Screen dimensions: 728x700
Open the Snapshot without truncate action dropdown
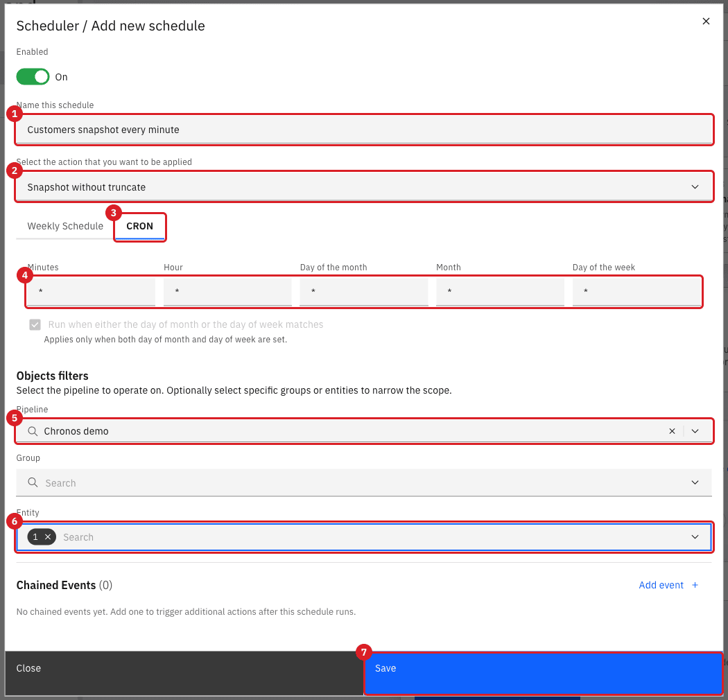point(364,187)
